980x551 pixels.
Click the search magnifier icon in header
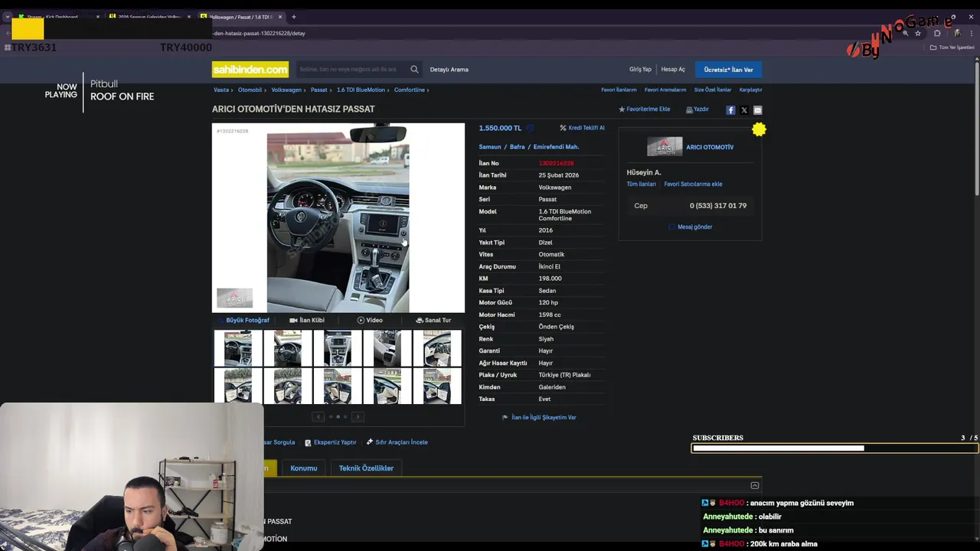[414, 69]
